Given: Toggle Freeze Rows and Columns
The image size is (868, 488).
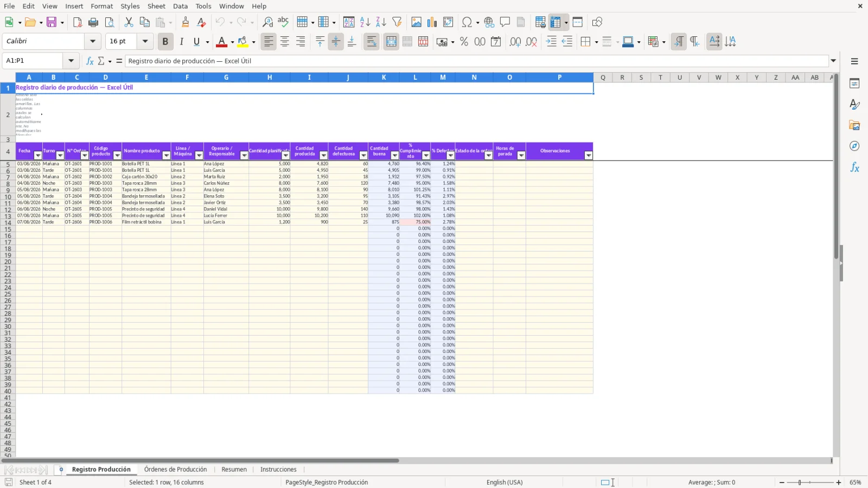Looking at the screenshot, I should (556, 22).
